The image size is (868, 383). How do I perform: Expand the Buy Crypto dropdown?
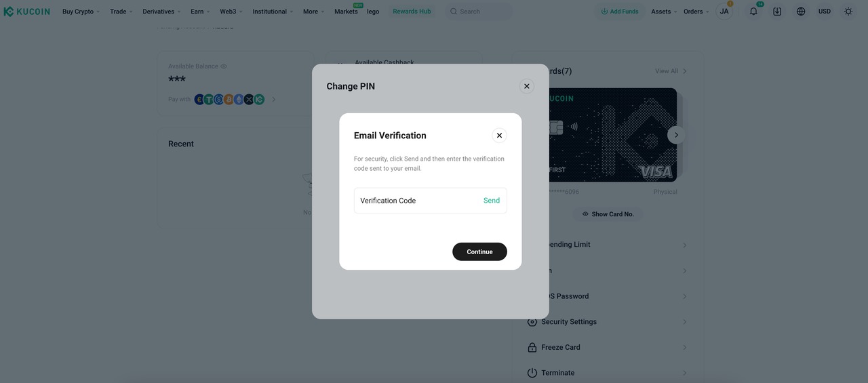pyautogui.click(x=81, y=12)
